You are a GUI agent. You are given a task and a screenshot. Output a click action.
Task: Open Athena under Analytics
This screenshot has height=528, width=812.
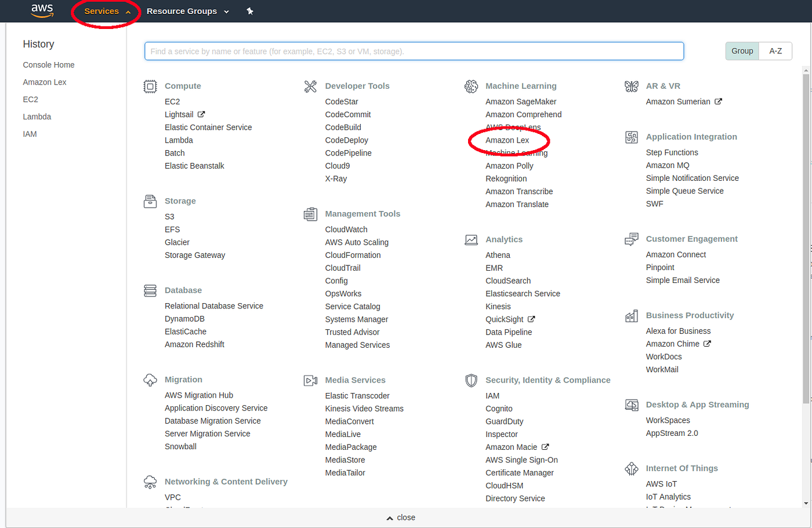click(498, 255)
